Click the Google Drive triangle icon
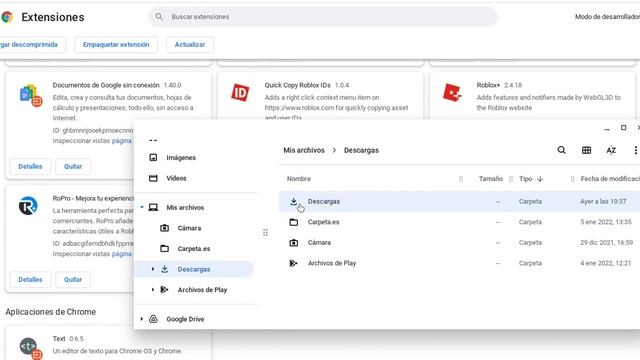The image size is (640, 360). click(x=153, y=319)
